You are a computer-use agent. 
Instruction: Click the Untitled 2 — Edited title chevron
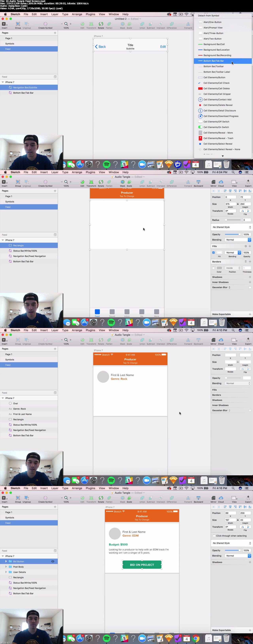pos(140,19)
